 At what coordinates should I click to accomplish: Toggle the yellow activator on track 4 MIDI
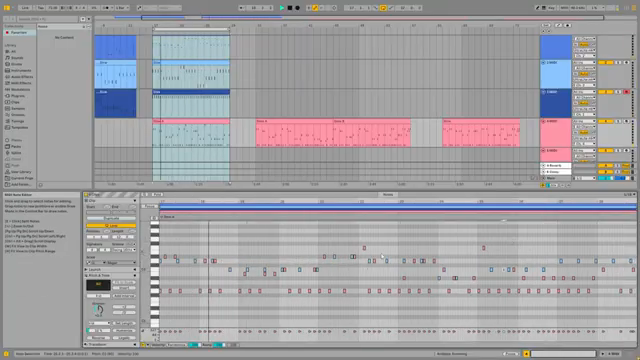(x=606, y=121)
